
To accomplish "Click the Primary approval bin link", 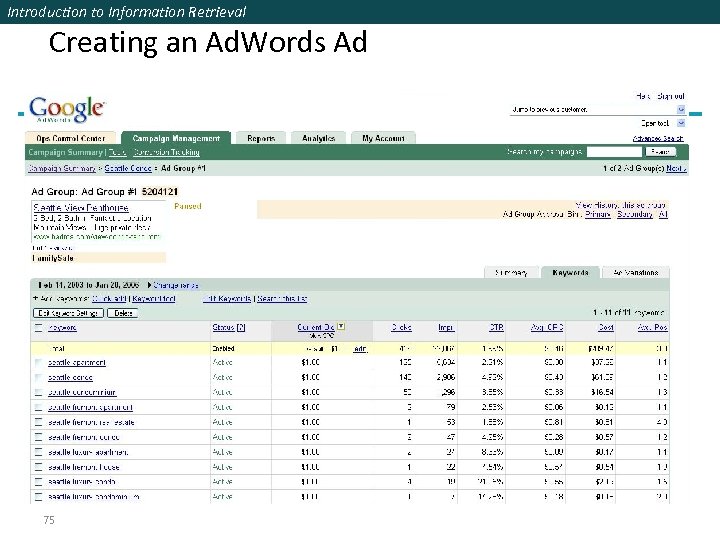I will coord(598,214).
